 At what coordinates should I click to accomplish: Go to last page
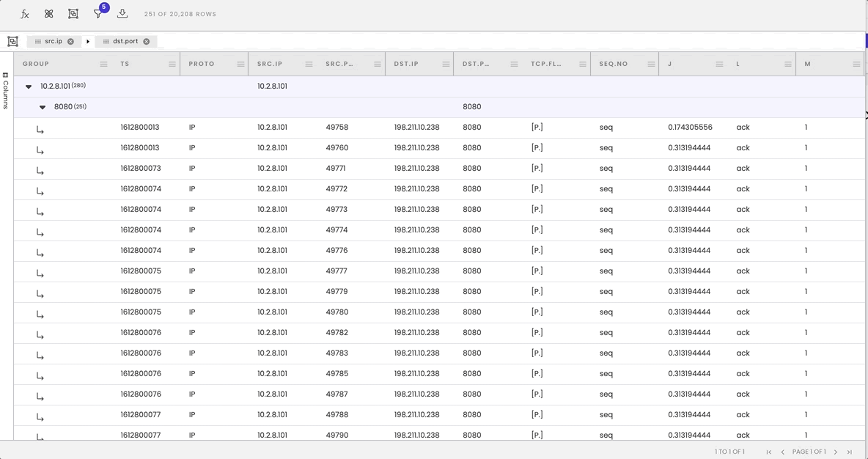[850, 452]
